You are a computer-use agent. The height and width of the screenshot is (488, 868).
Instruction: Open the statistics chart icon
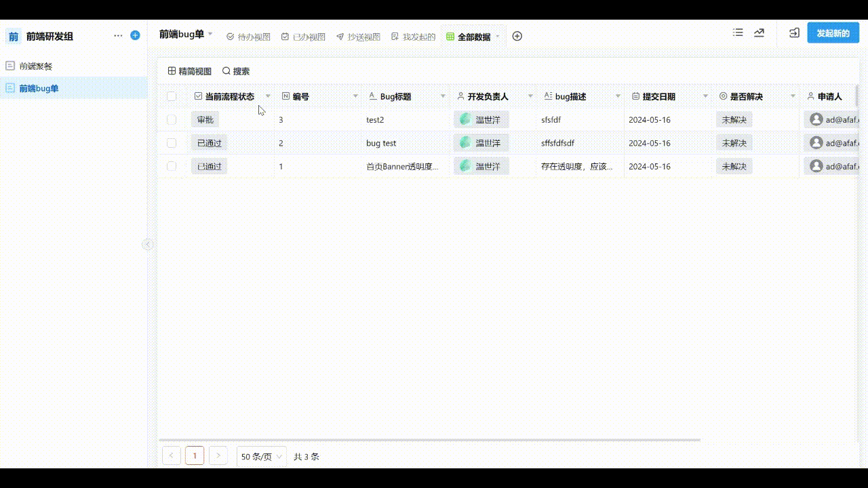759,32
